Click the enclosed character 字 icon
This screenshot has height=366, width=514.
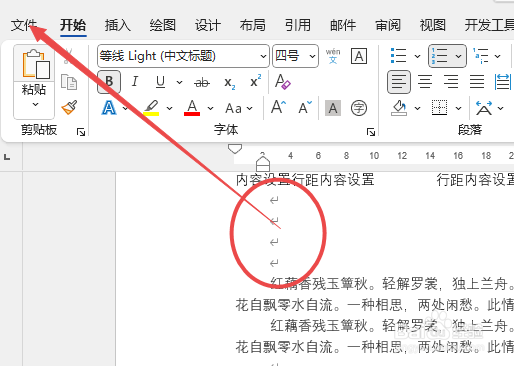(359, 108)
